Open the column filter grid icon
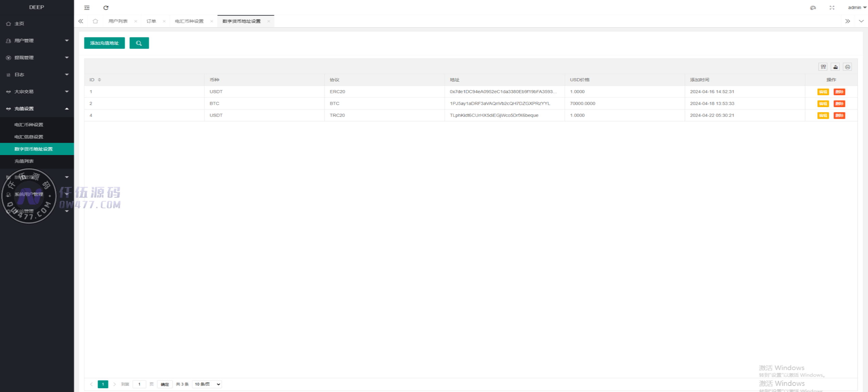868x392 pixels. click(823, 67)
